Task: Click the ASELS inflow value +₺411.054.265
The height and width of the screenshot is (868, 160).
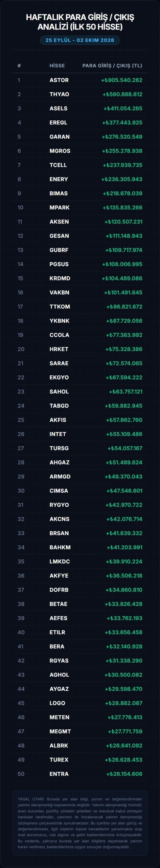Action: [123, 108]
